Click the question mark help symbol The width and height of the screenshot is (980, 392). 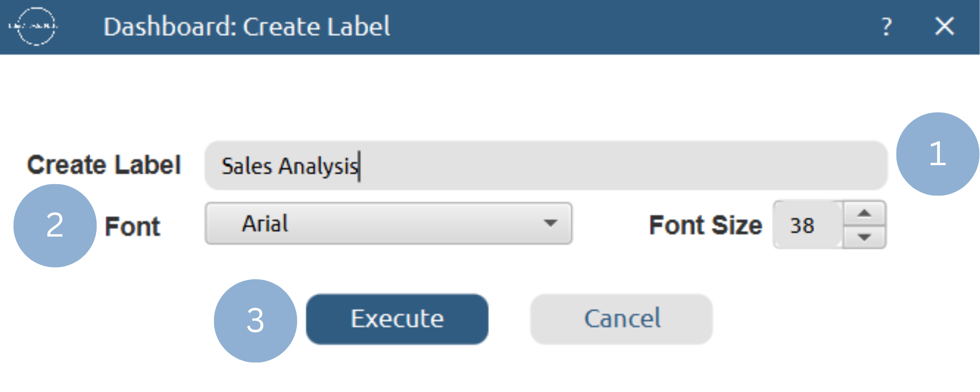pos(885,26)
